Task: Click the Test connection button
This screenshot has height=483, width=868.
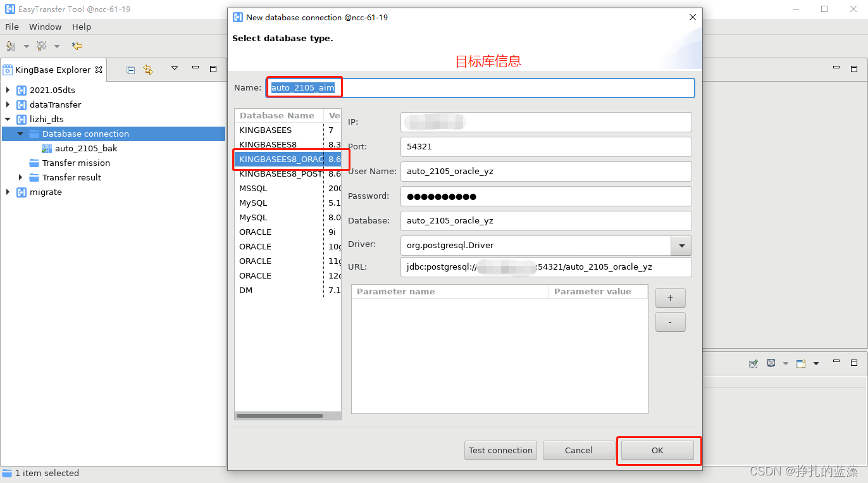Action: [x=500, y=450]
